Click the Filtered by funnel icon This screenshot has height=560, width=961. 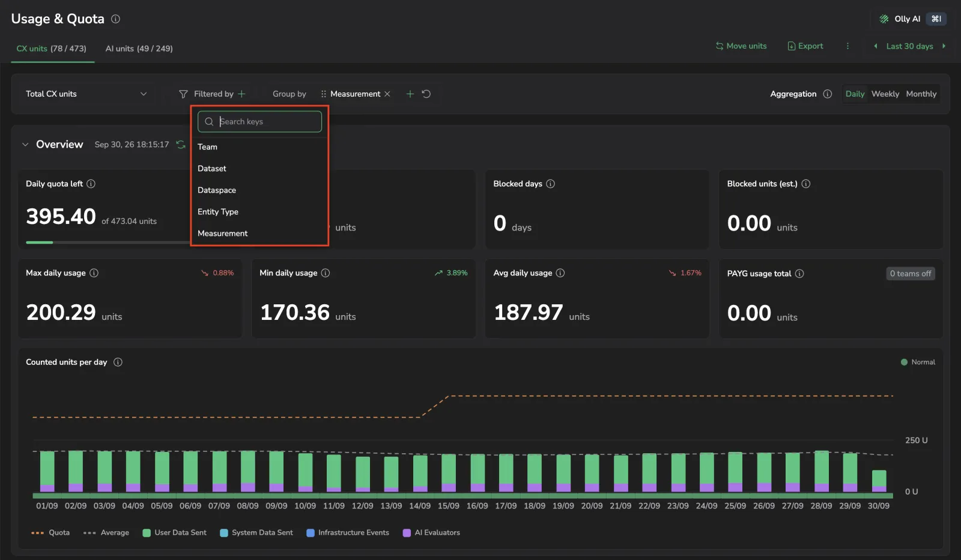(183, 94)
